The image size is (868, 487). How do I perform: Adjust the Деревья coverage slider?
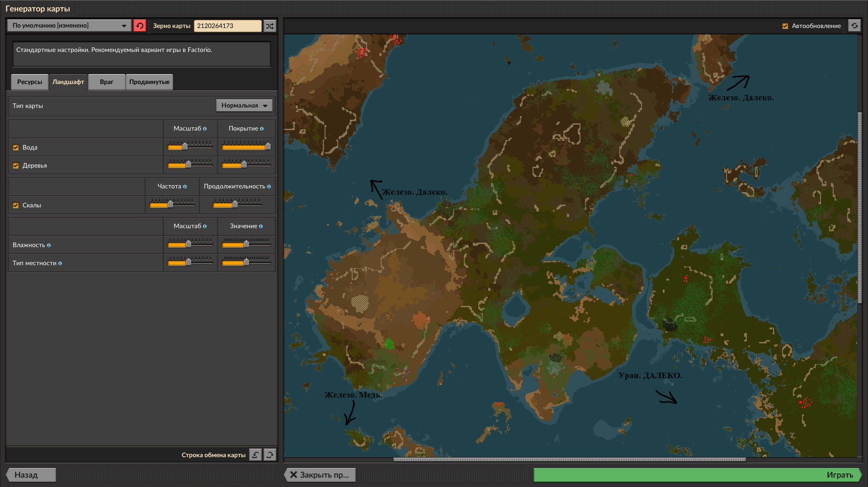click(246, 165)
